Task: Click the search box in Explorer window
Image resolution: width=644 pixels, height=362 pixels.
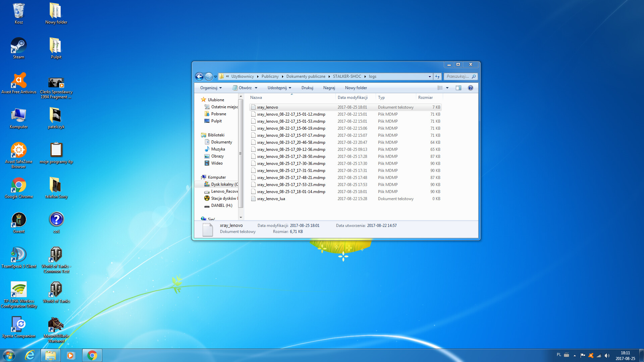Action: tap(458, 76)
